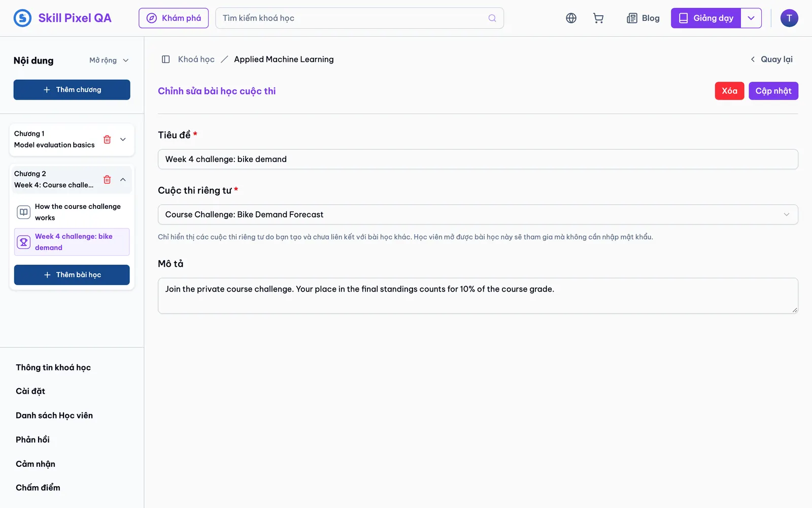Click the search magnifier icon
Screen dimensions: 812x508
click(x=492, y=18)
